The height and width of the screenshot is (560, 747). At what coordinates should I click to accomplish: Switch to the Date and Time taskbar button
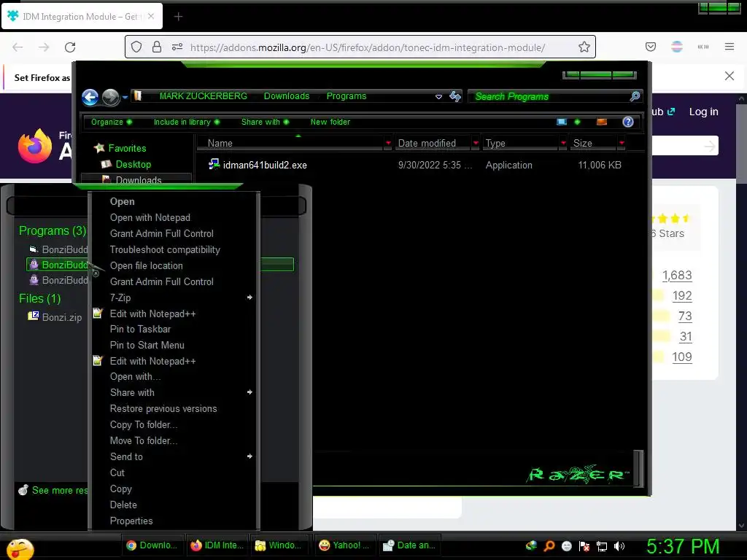[410, 545]
